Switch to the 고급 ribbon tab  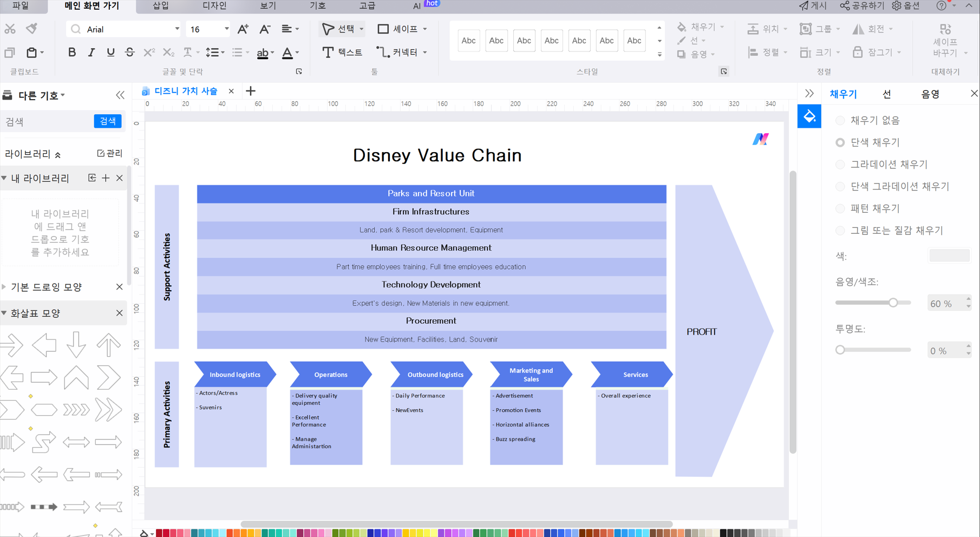pos(367,6)
